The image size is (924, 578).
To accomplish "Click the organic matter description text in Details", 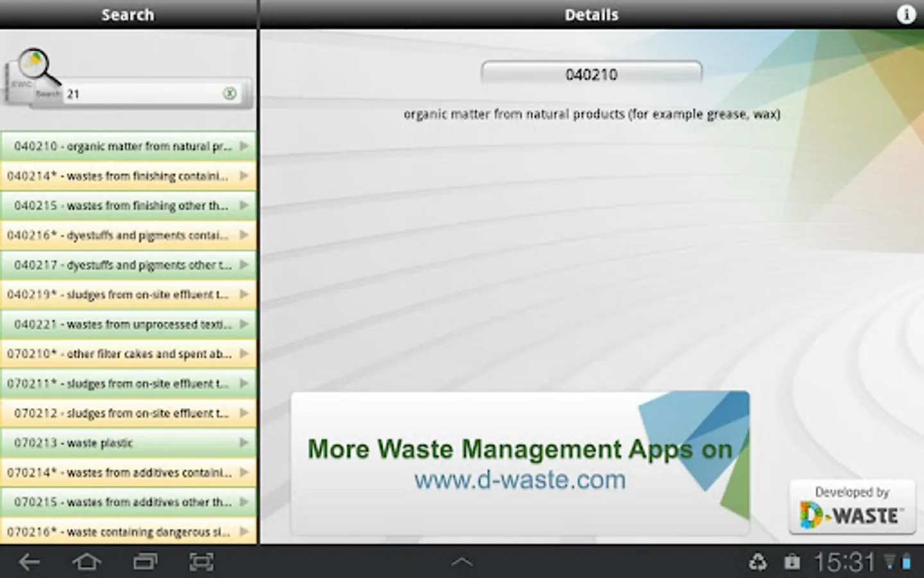I will point(592,114).
